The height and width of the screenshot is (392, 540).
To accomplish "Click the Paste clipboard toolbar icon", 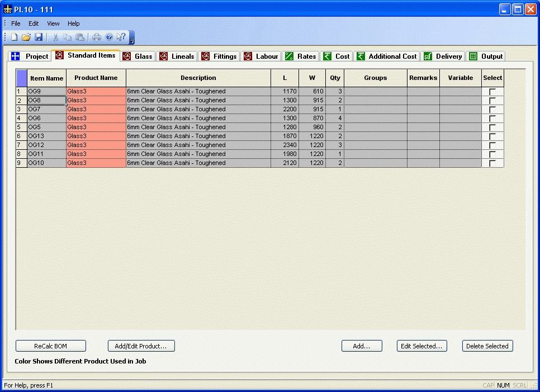I will (80, 37).
